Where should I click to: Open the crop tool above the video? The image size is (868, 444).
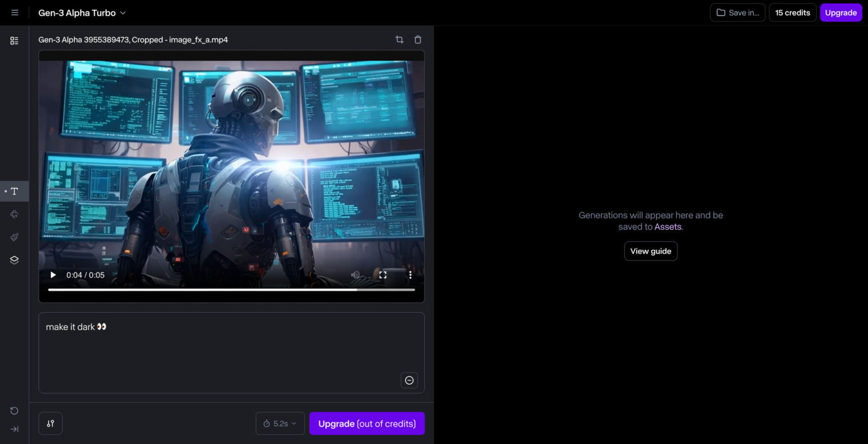point(399,39)
